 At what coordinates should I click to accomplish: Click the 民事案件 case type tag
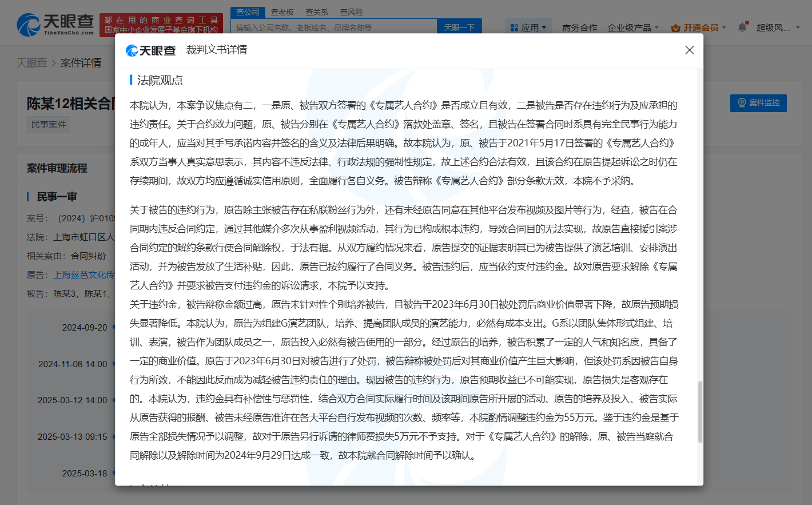tap(48, 124)
